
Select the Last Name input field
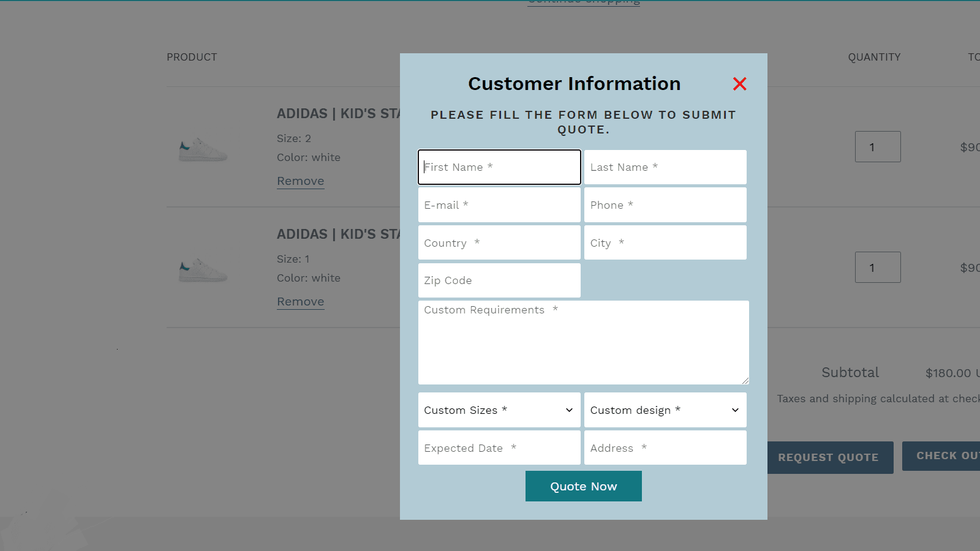pos(665,167)
